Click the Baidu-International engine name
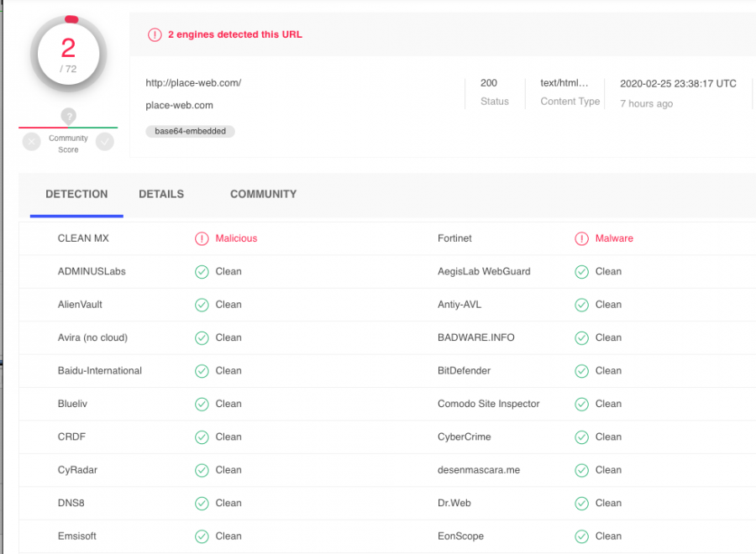The height and width of the screenshot is (554, 756). point(100,371)
